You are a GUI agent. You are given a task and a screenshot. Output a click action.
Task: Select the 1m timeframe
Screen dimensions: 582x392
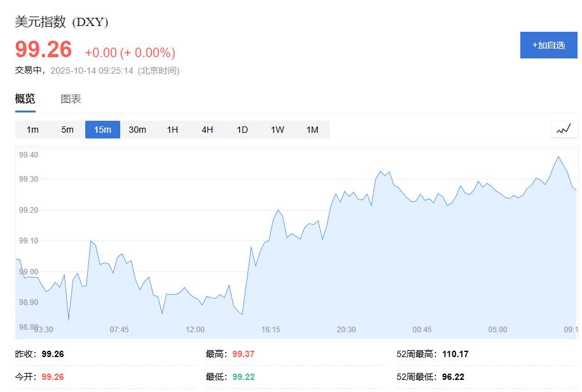point(32,129)
